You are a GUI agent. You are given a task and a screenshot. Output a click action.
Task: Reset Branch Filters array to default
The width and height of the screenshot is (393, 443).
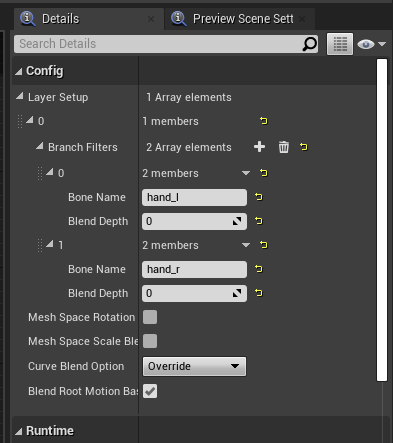(x=304, y=147)
